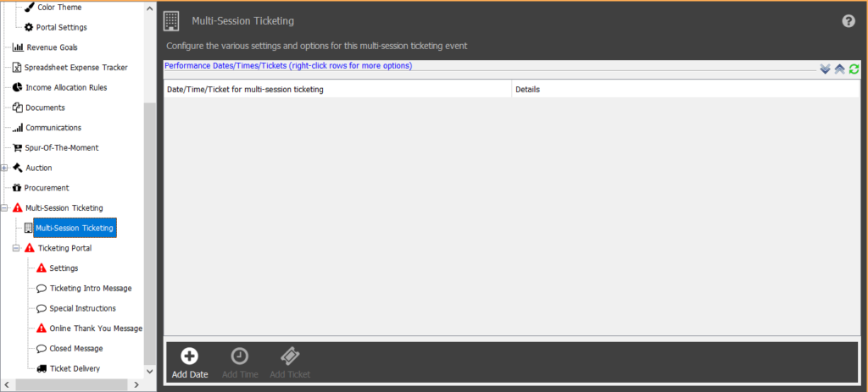868x392 pixels.
Task: Select Closed Message tree item
Action: 75,349
